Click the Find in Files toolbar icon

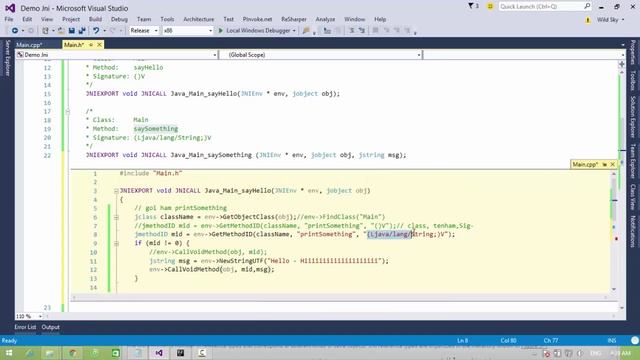(x=306, y=31)
